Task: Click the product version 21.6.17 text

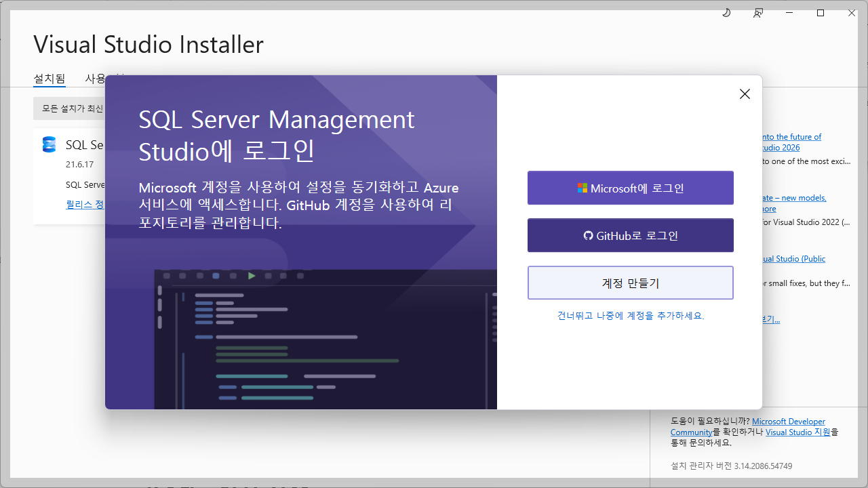Action: pyautogui.click(x=80, y=164)
